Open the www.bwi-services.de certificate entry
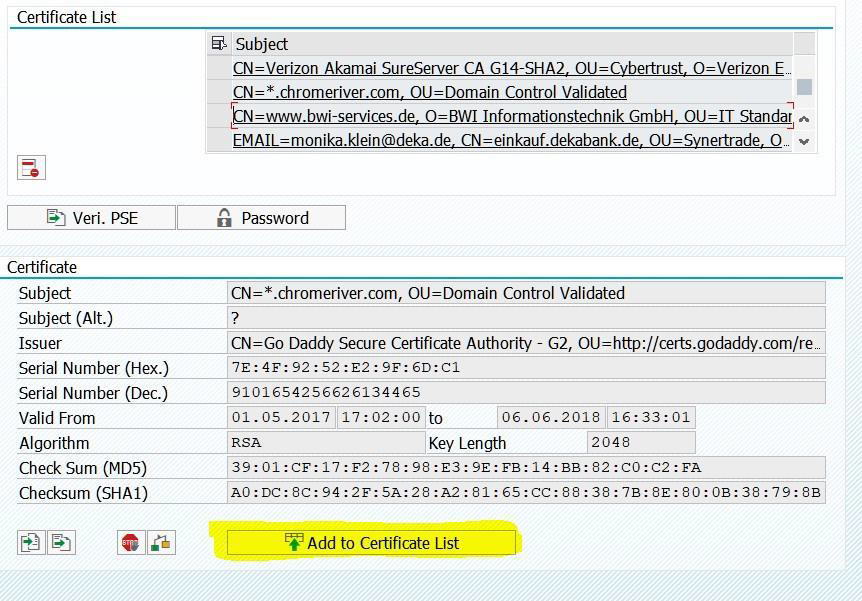This screenshot has width=862, height=601. point(511,116)
